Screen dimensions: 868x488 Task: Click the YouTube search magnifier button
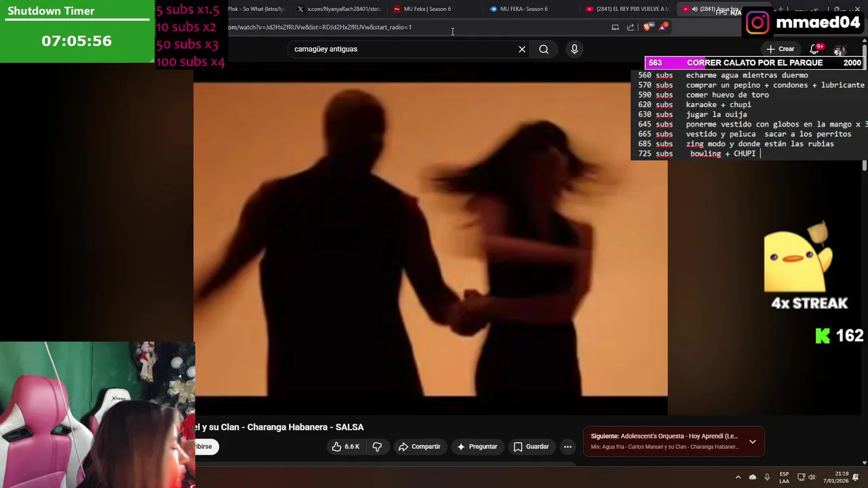[x=544, y=49]
